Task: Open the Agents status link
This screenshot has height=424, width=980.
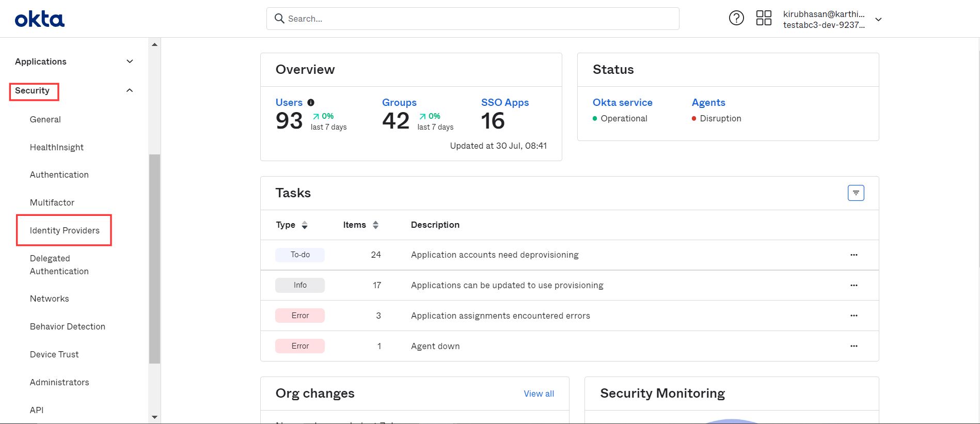Action: point(708,102)
